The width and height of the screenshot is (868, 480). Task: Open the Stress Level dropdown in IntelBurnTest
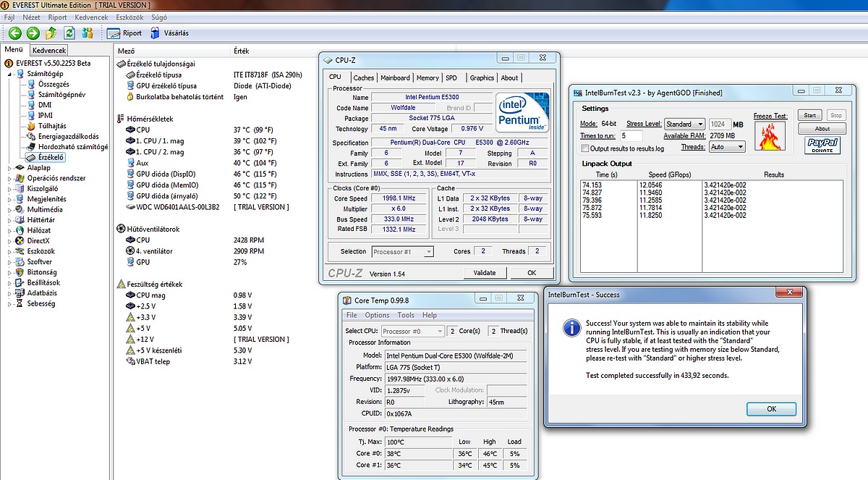684,125
